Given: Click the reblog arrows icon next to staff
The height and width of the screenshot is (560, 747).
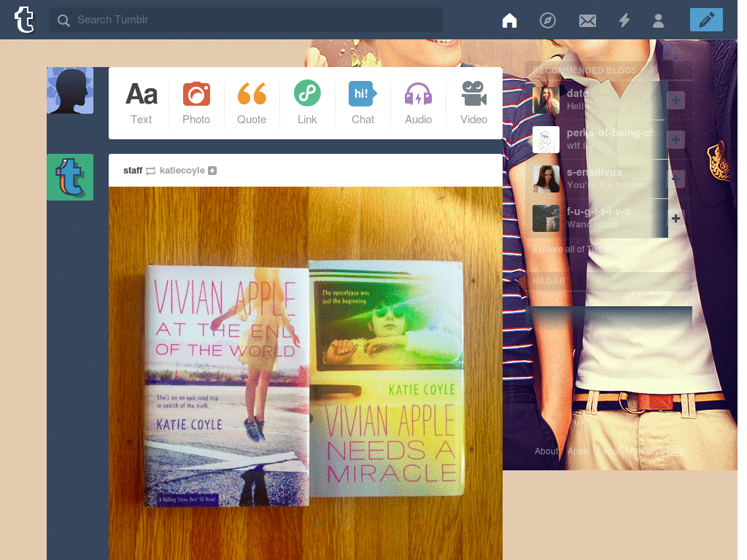Looking at the screenshot, I should pyautogui.click(x=150, y=171).
